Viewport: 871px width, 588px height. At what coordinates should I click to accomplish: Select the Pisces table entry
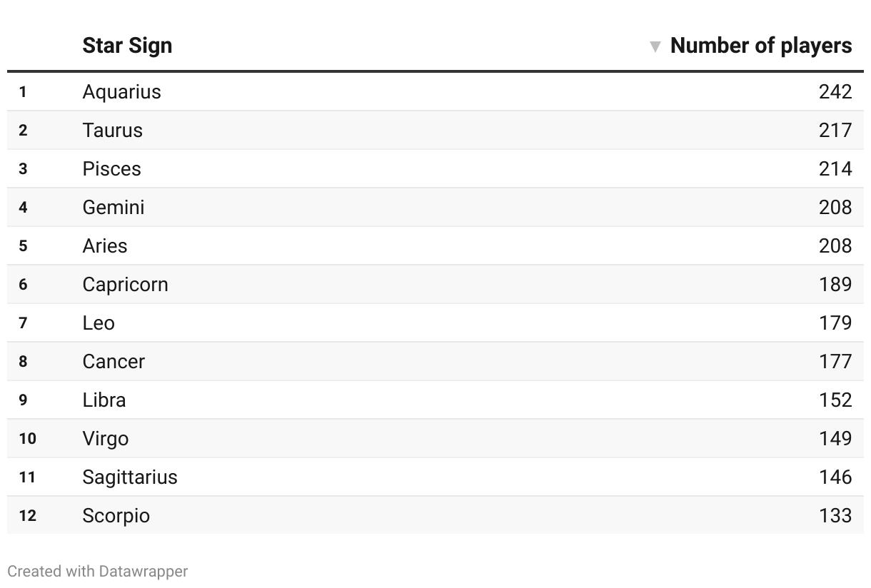(x=111, y=169)
